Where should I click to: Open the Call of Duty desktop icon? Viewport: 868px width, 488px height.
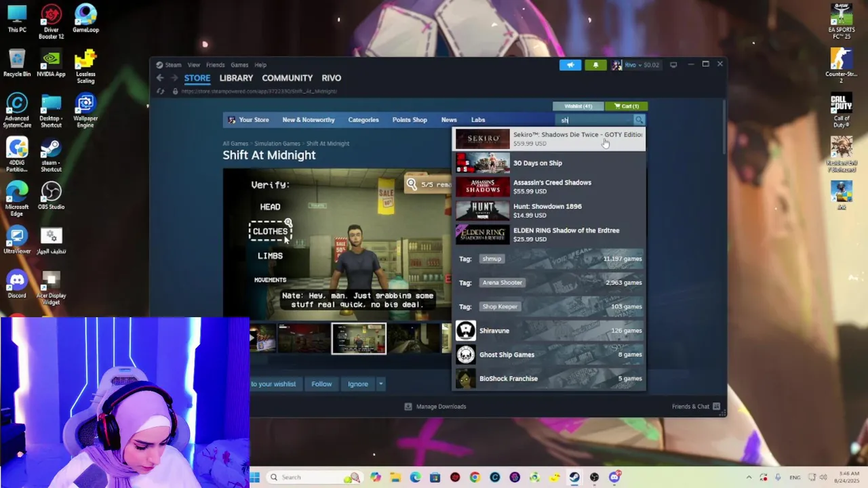click(842, 110)
